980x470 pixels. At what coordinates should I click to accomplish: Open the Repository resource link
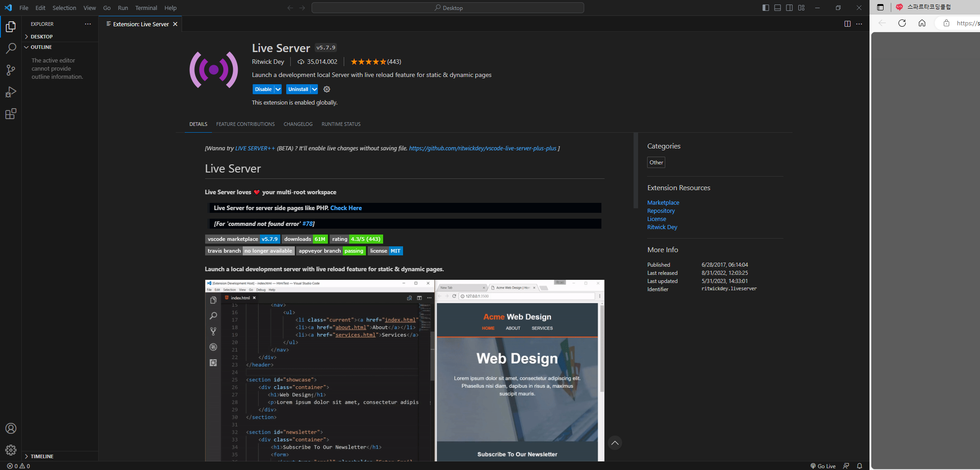[x=661, y=211]
